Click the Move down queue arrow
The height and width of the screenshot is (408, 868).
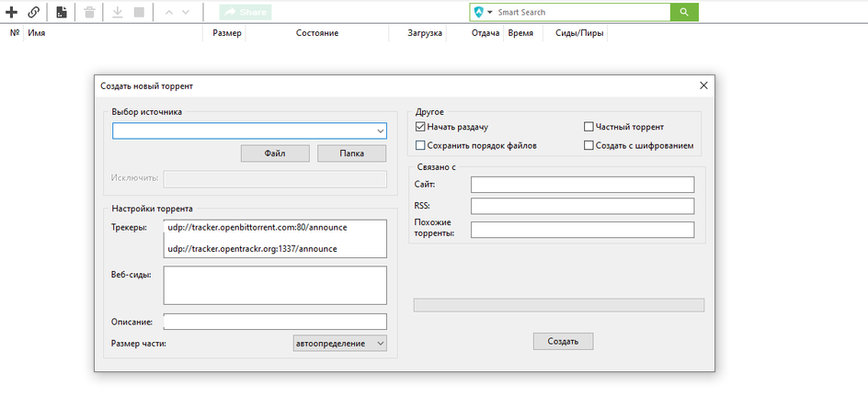coord(186,12)
